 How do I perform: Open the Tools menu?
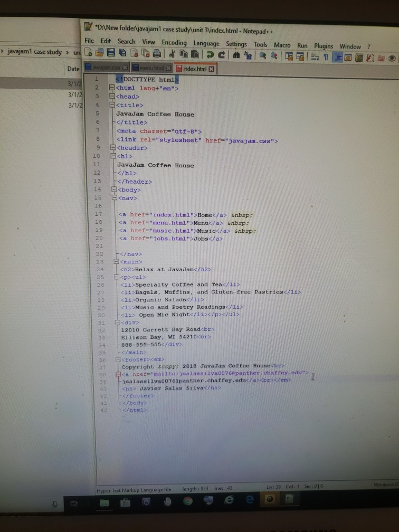click(x=260, y=44)
